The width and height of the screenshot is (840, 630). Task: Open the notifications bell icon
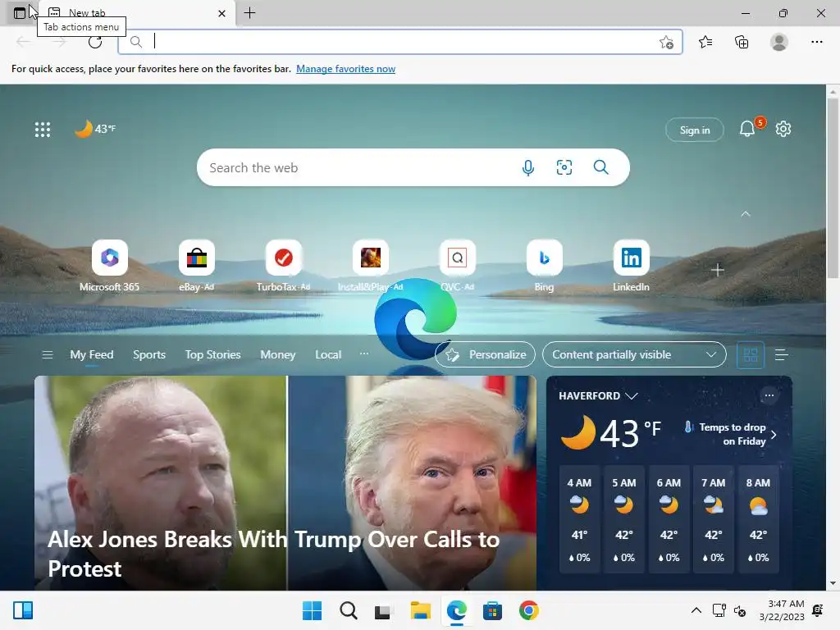click(747, 129)
